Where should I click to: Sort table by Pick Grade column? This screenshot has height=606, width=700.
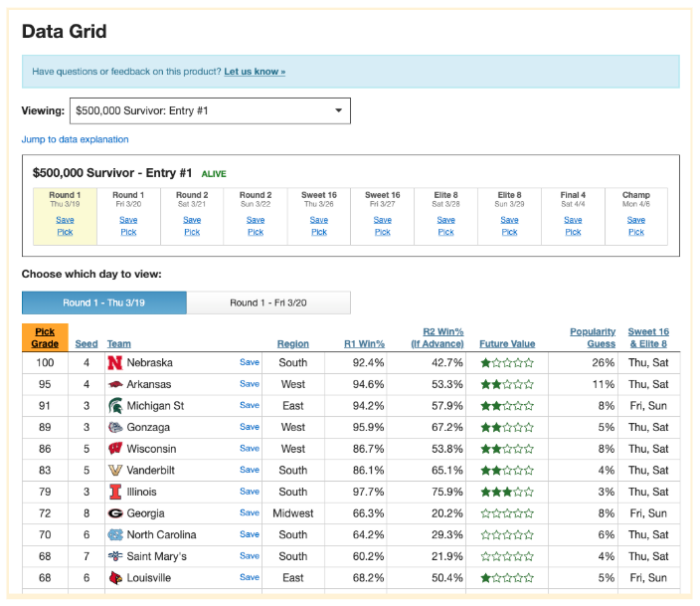pos(45,337)
